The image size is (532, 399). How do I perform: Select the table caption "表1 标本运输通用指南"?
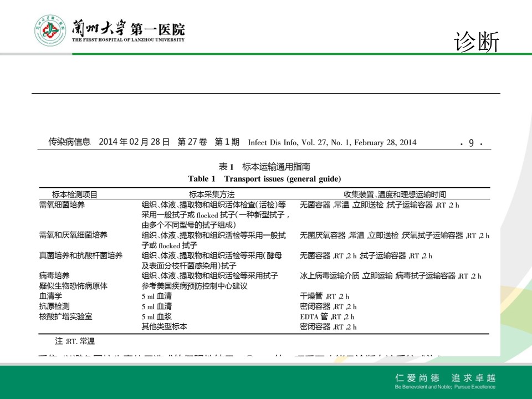point(264,167)
